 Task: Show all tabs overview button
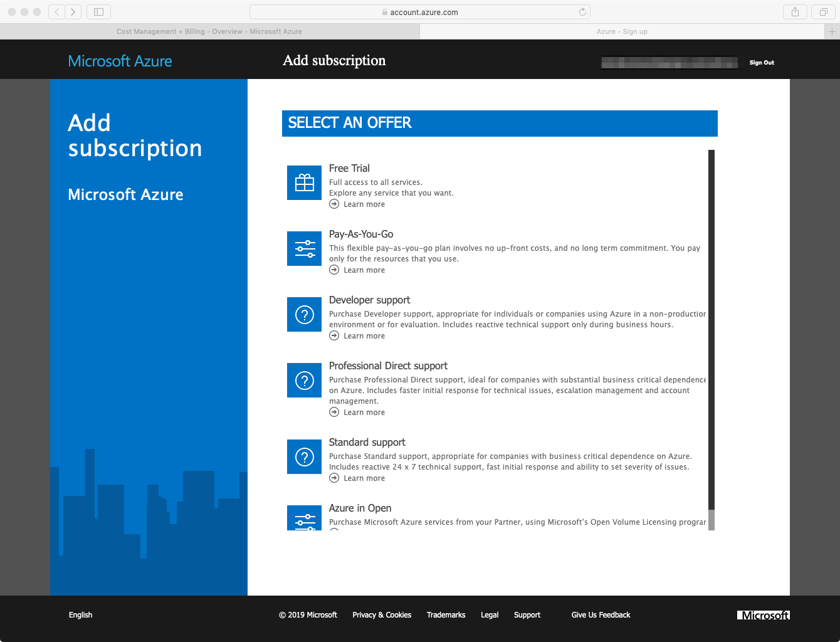823,12
